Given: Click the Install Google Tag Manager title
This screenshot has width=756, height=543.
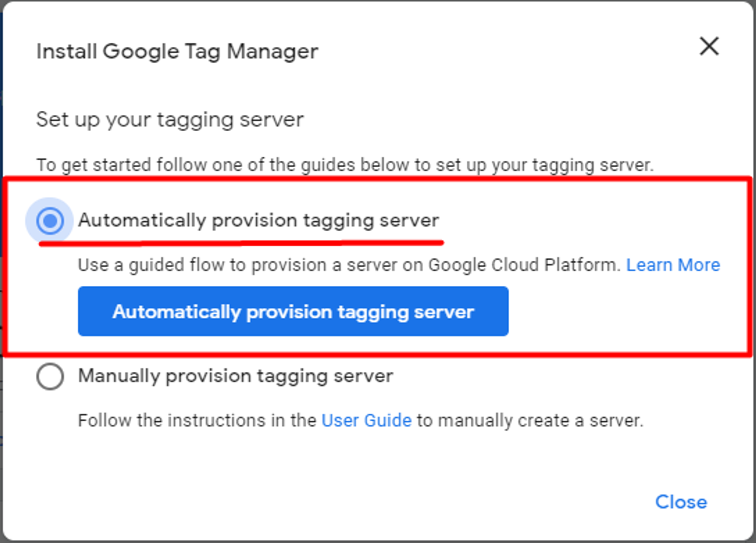Looking at the screenshot, I should click(x=177, y=52).
